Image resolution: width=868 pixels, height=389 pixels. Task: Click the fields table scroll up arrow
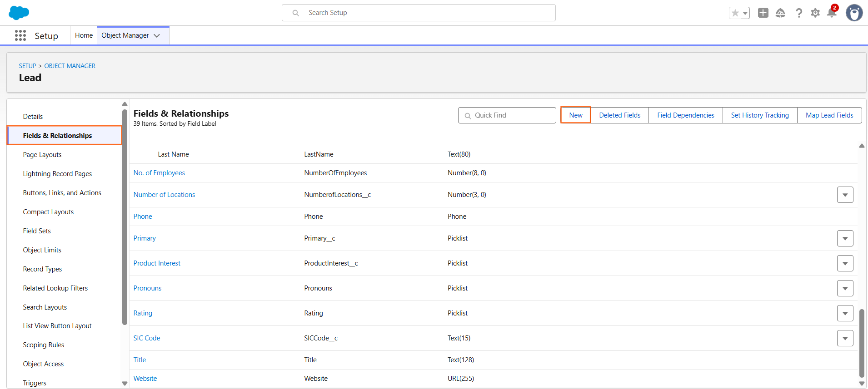pyautogui.click(x=862, y=146)
